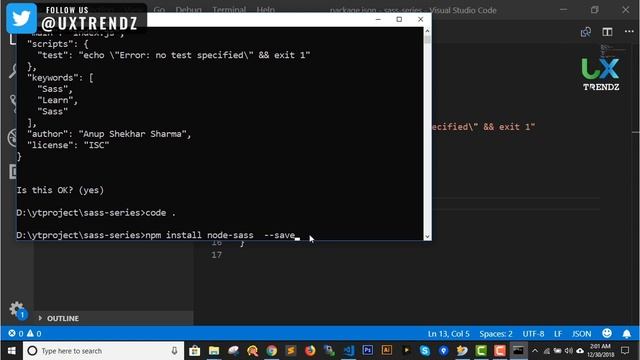Change indentation via Spaces: 2
640x360 pixels.
click(x=496, y=333)
